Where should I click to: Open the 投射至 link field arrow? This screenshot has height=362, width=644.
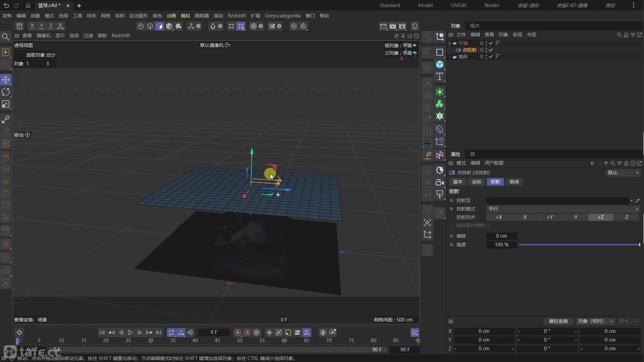(x=631, y=200)
